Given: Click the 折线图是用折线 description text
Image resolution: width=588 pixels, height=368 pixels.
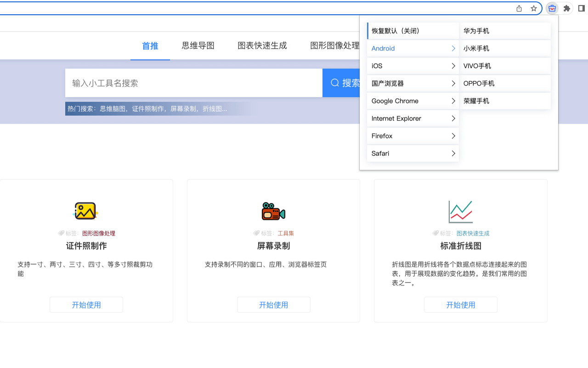Looking at the screenshot, I should coord(459,274).
